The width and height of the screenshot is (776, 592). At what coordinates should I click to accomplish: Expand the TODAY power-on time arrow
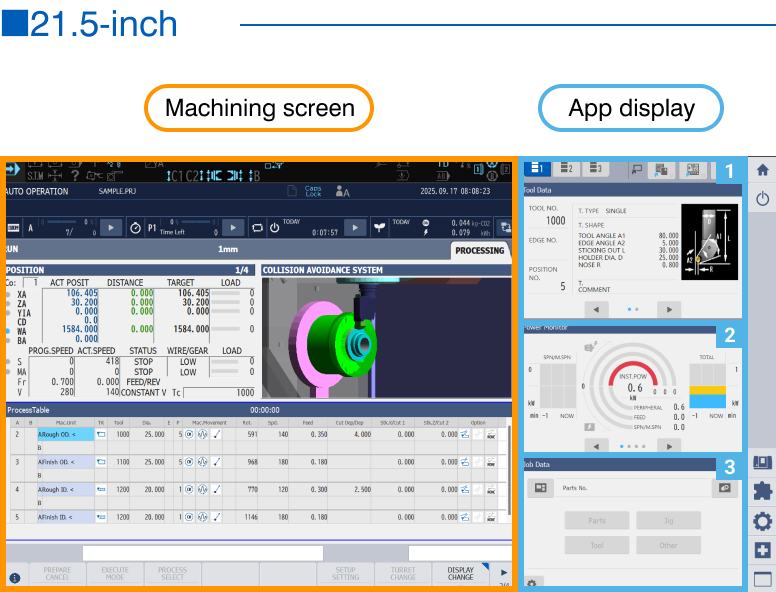tap(356, 227)
